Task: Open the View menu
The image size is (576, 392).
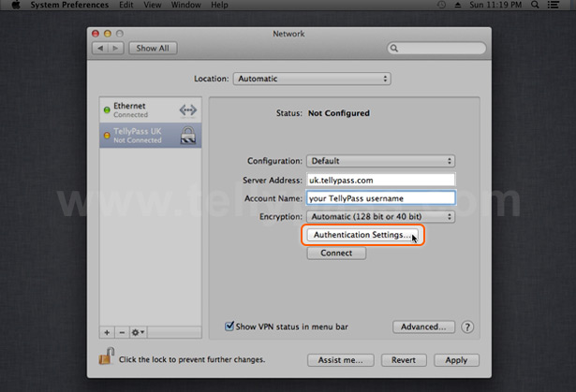Action: [153, 5]
